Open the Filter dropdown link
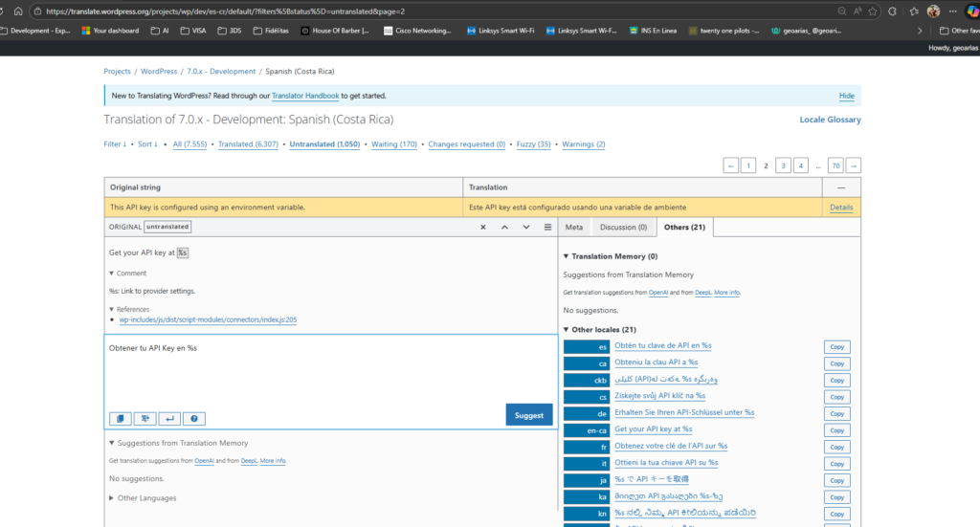The image size is (980, 527). point(114,144)
